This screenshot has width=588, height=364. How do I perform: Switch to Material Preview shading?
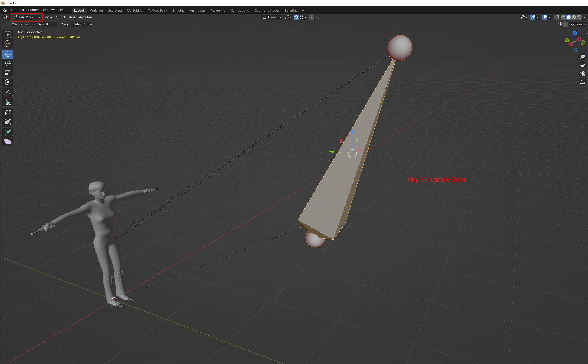pos(574,17)
